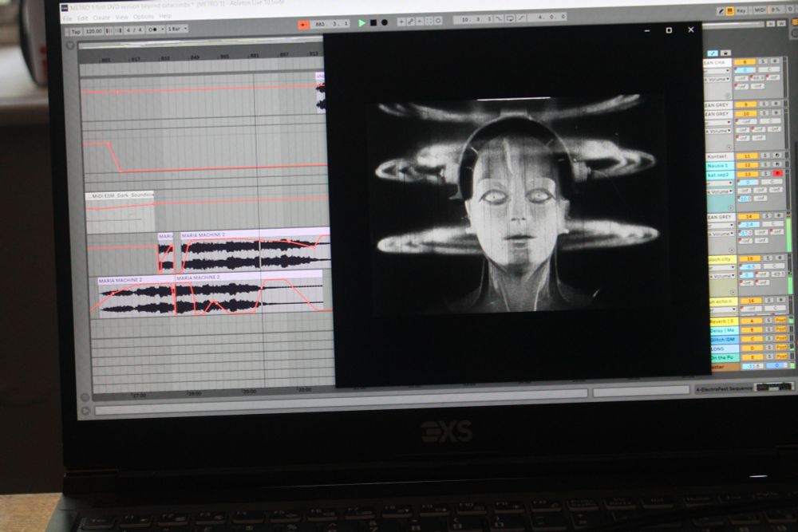Toggle the orange Follow button in transport
Viewport: 798px width, 532px height.
pyautogui.click(x=303, y=25)
